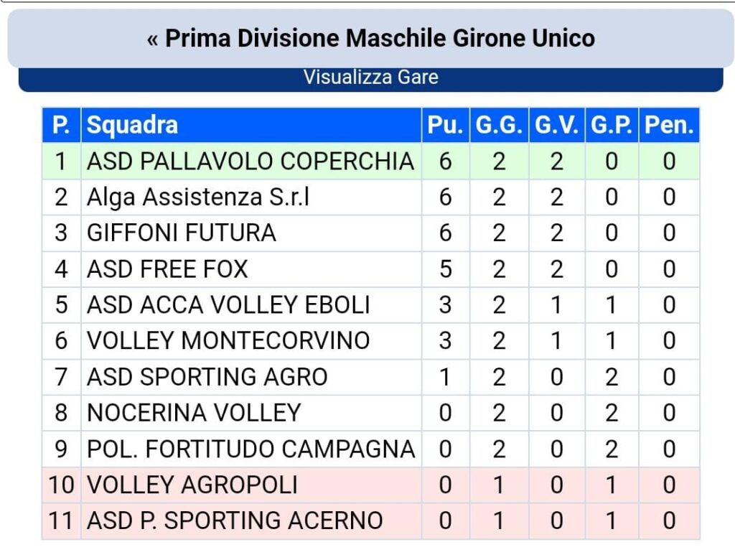This screenshot has width=735, height=560.
Task: Click the G.G. column header
Action: pyautogui.click(x=499, y=126)
